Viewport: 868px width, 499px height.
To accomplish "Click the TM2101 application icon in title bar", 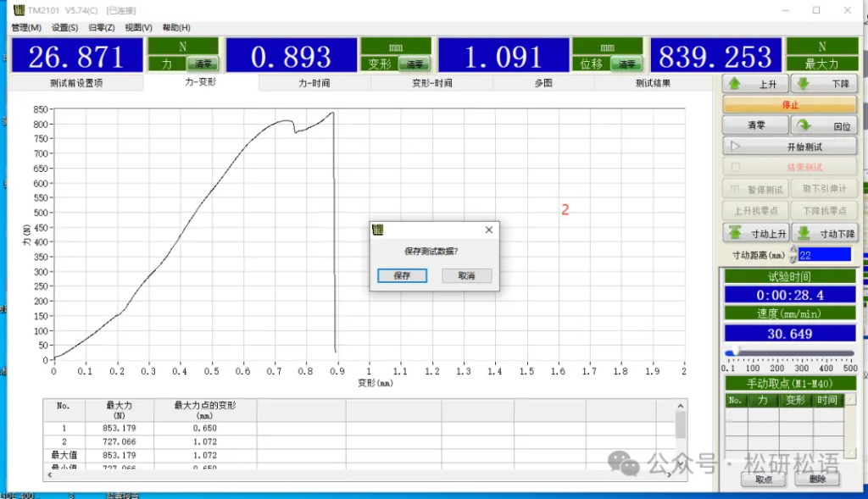I will (19, 10).
